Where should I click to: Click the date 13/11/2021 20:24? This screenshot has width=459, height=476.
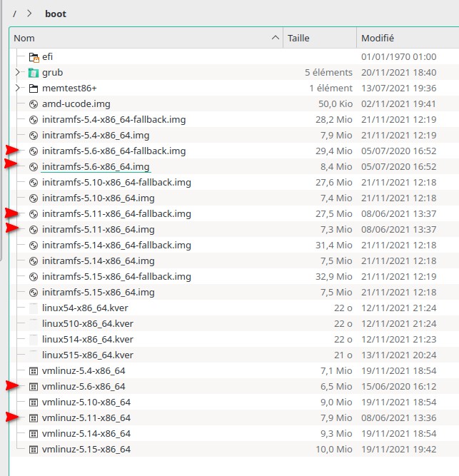pyautogui.click(x=399, y=355)
